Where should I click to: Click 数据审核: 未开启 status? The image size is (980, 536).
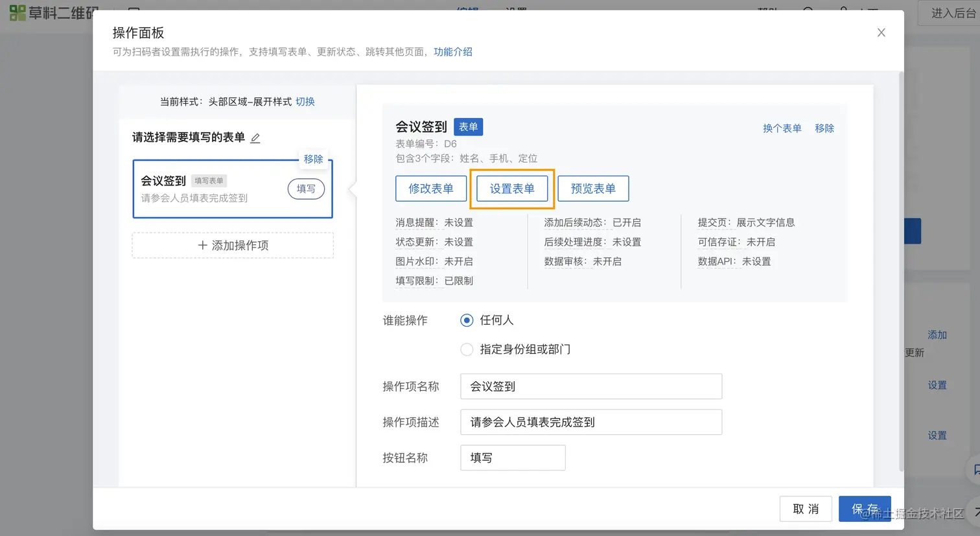click(x=583, y=261)
